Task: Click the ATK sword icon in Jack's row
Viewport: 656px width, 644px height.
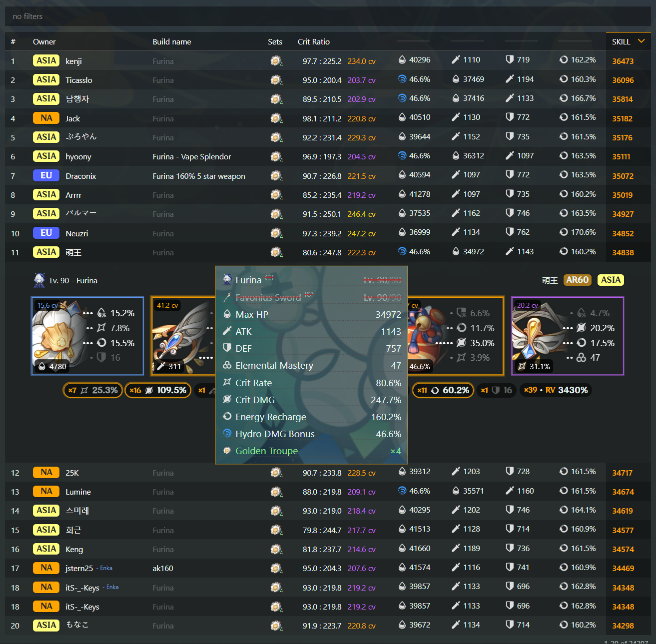Action: (456, 117)
